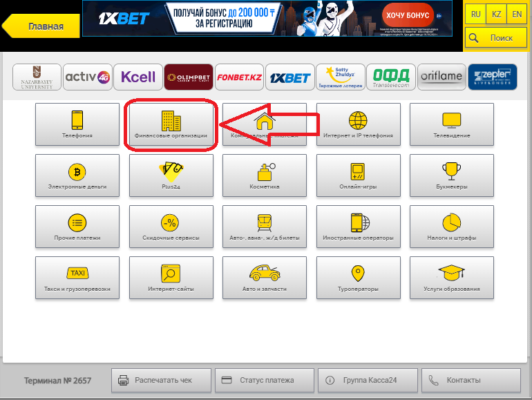Open the Телефония category
Image resolution: width=532 pixels, height=400 pixels.
tap(77, 124)
